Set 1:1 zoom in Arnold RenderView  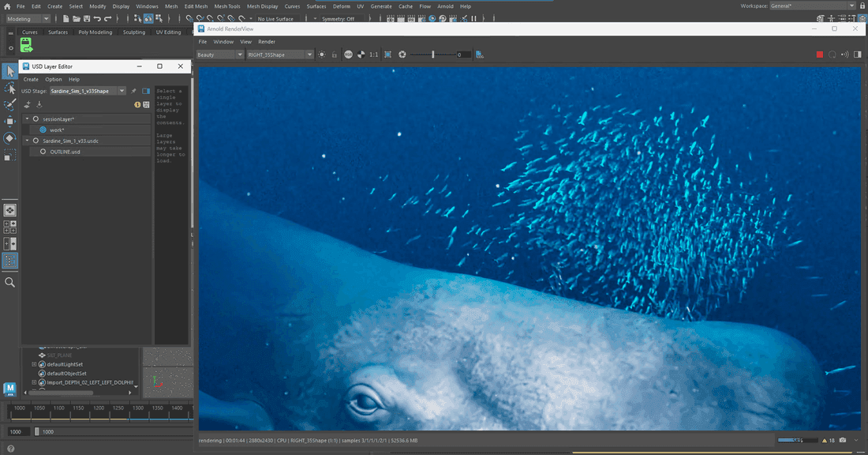(x=374, y=55)
